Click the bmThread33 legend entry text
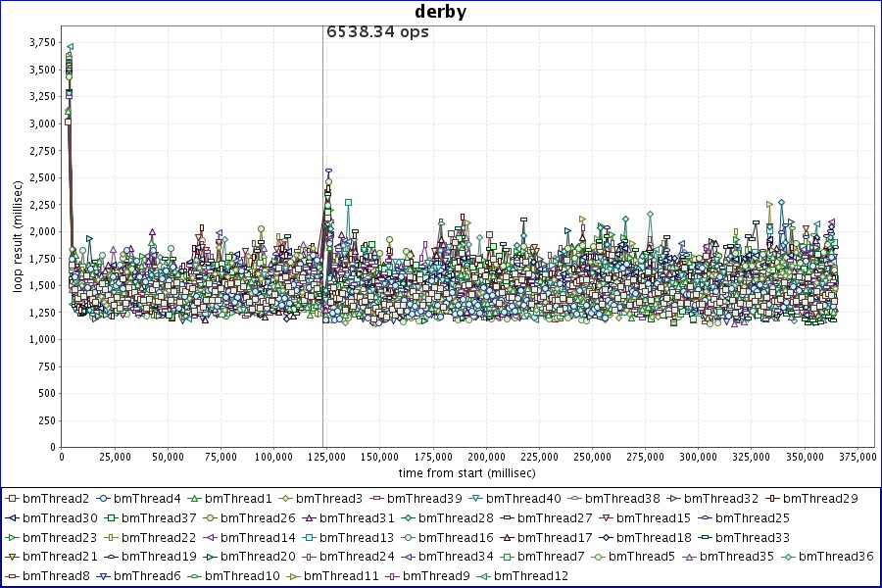 tap(752, 537)
